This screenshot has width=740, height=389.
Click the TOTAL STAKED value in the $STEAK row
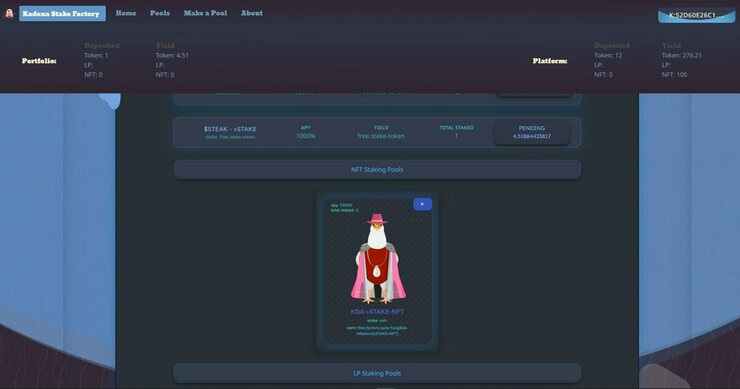tap(456, 136)
